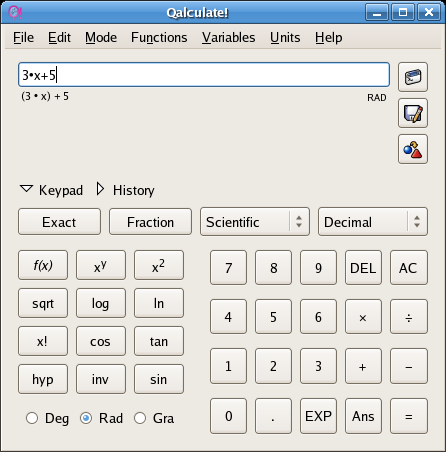Open the Functions menu
This screenshot has width=446, height=452.
point(159,37)
